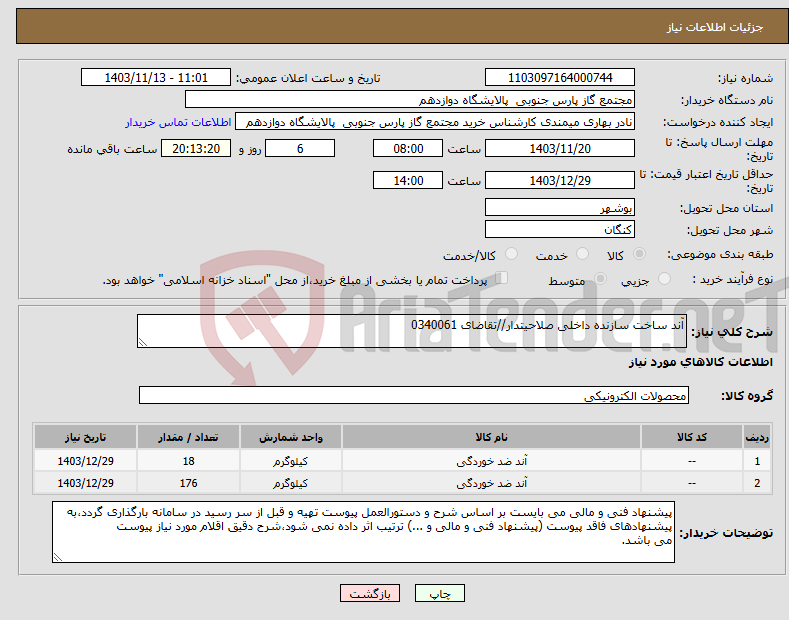
Task: Select the متوسط purchase type radio
Action: point(600,279)
